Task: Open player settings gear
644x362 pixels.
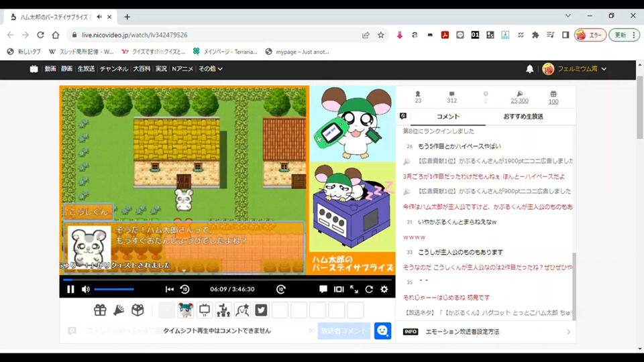Action: 384,290
